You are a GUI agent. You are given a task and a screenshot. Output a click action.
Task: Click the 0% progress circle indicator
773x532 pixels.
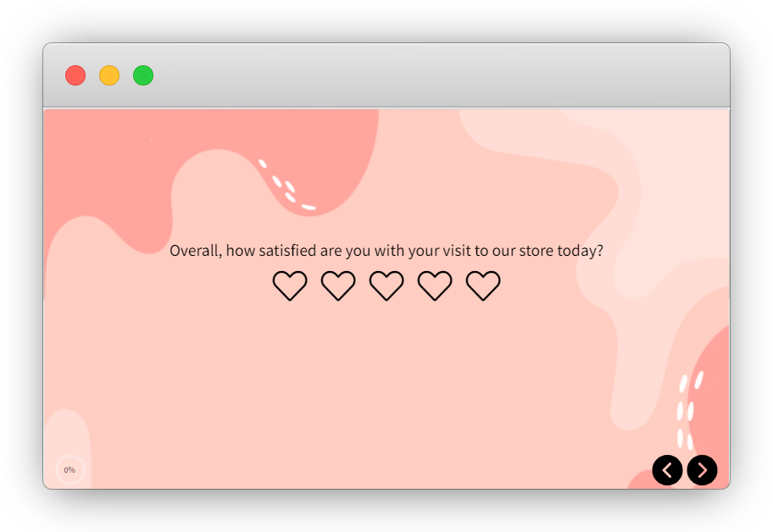click(70, 470)
